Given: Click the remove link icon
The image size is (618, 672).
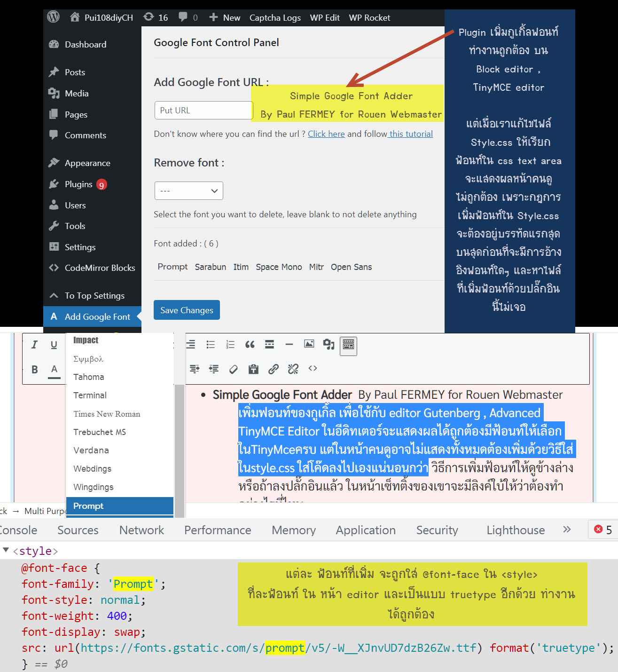Looking at the screenshot, I should coord(293,369).
